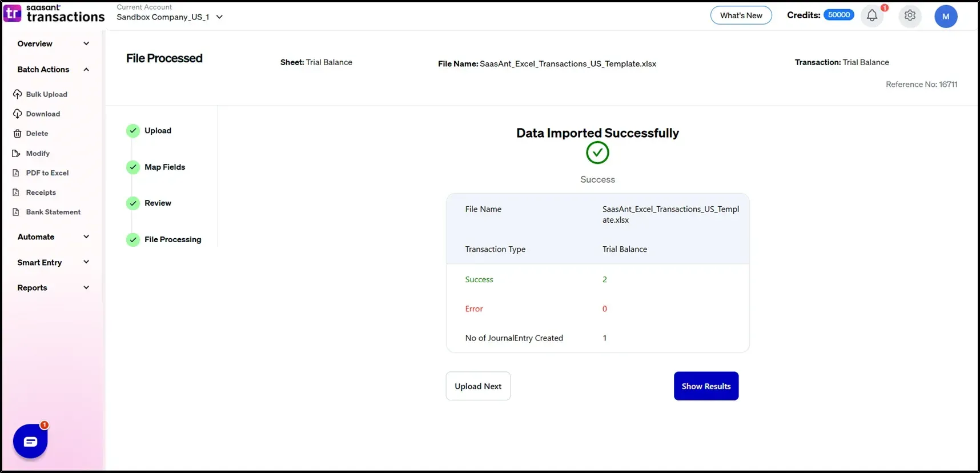The width and height of the screenshot is (980, 473).
Task: Click the Map Fields step checkmark
Action: (x=133, y=167)
